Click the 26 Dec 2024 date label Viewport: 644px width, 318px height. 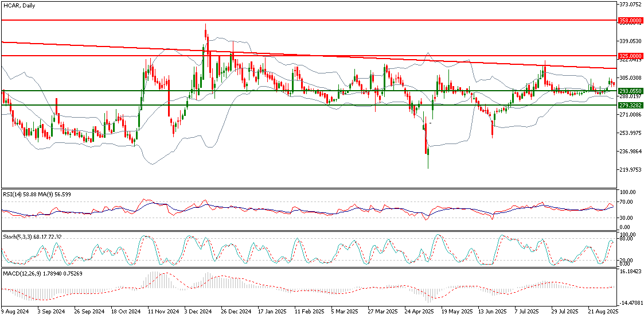[x=237, y=312]
